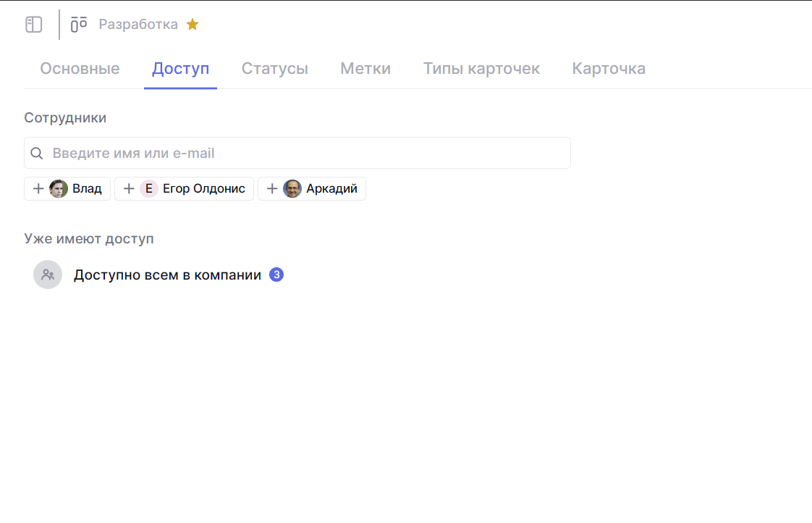The width and height of the screenshot is (812, 523).
Task: Click the board layout icon near Разработка
Action: click(x=79, y=25)
